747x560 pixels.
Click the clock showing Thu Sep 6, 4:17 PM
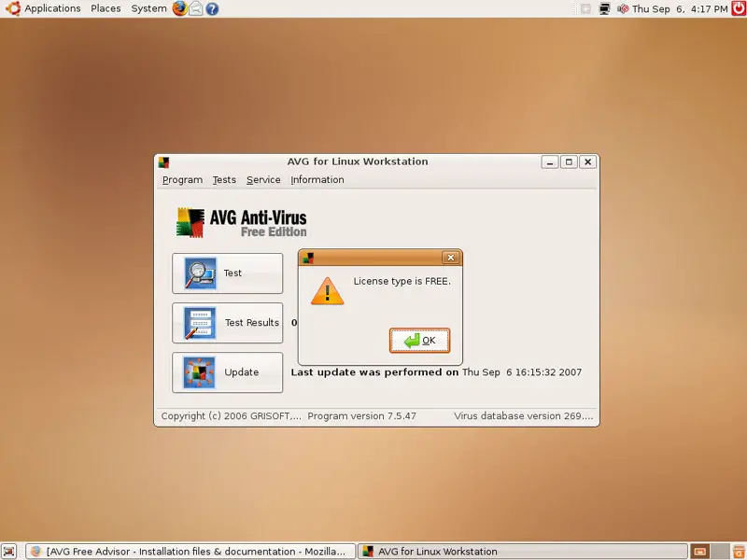[680, 9]
